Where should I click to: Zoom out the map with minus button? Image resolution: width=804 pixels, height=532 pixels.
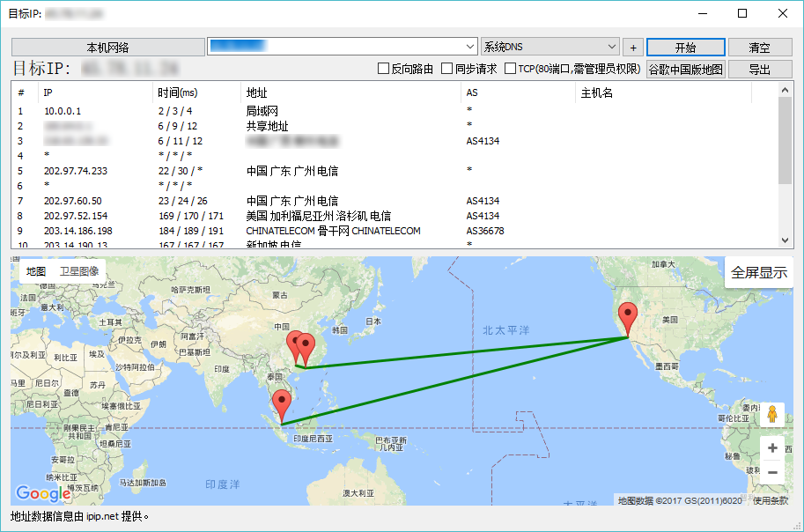[772, 472]
